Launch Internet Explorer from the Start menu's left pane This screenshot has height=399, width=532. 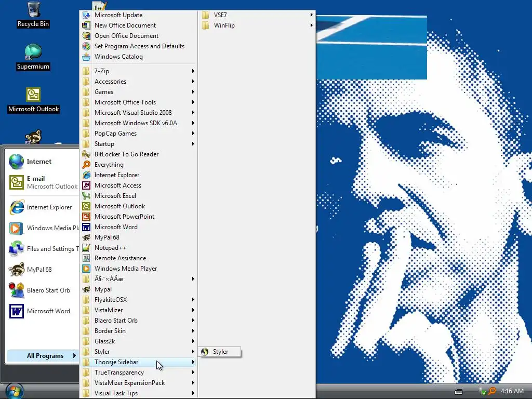43,207
